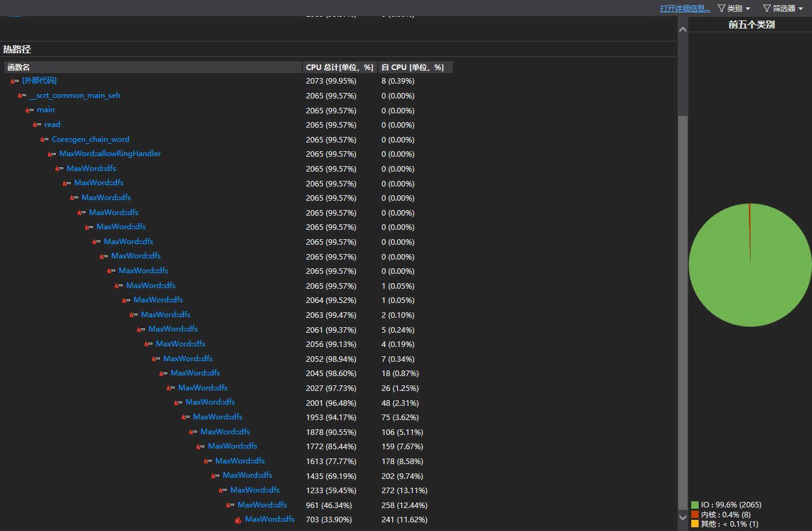Sort by the 函数名 column header
The width and height of the screenshot is (812, 531).
(x=153, y=67)
